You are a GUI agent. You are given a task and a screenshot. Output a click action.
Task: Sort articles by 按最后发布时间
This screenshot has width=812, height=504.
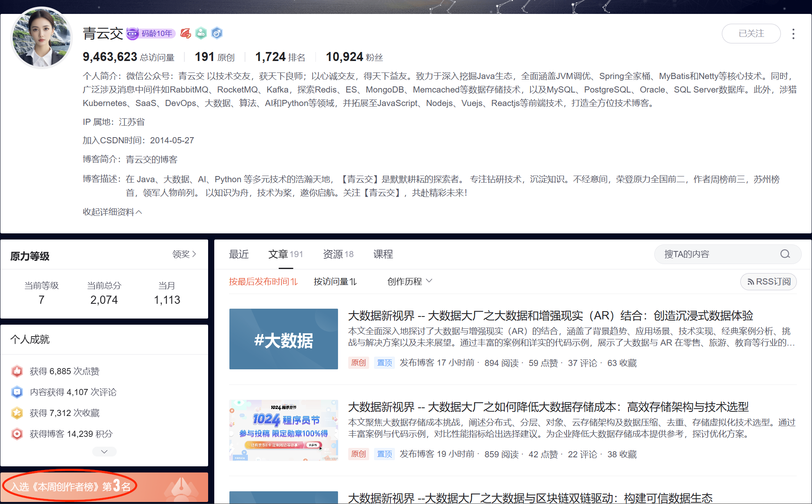pos(263,282)
